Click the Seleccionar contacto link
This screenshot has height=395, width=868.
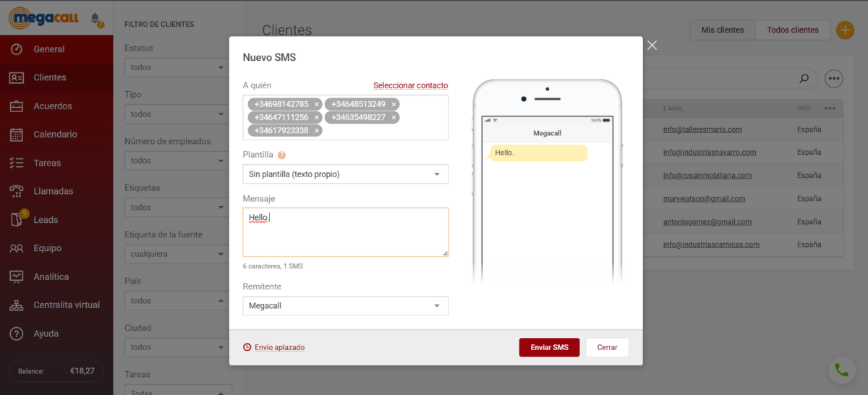point(410,85)
